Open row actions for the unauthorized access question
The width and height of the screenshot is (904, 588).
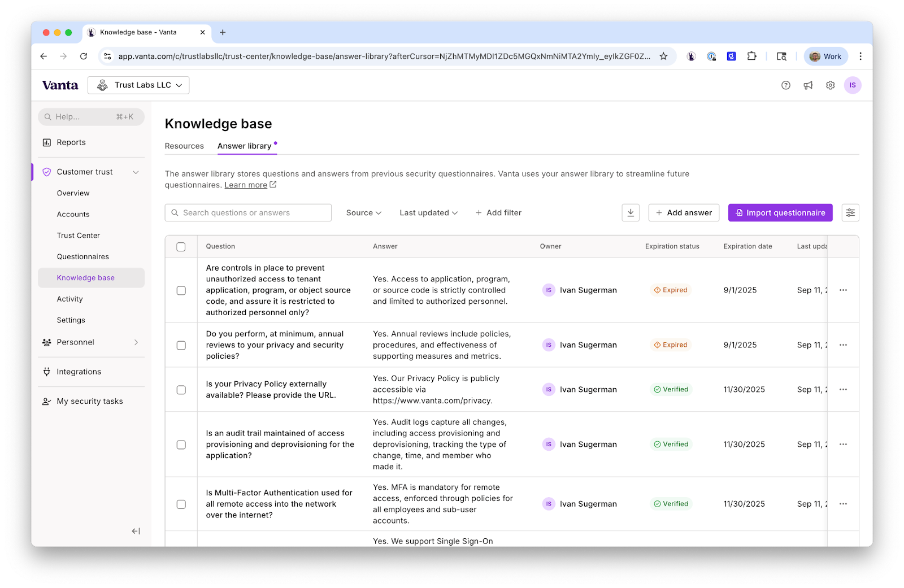(843, 290)
